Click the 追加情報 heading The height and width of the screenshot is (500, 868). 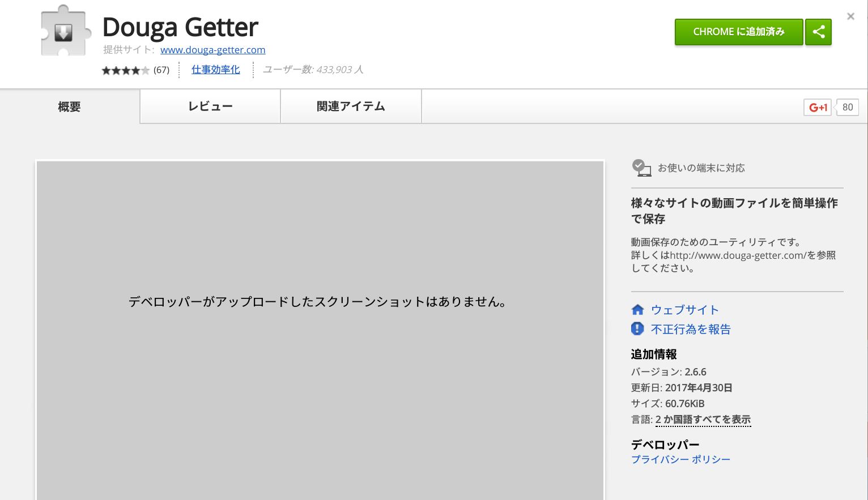pyautogui.click(x=654, y=354)
